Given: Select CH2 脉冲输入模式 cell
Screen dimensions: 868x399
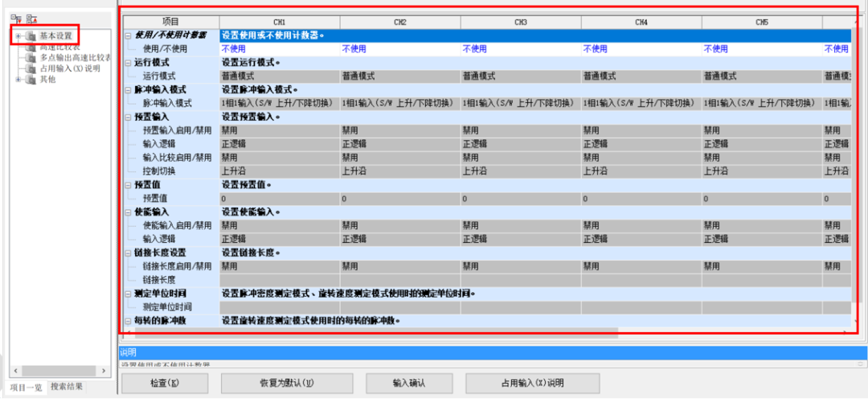Looking at the screenshot, I should tap(399, 104).
